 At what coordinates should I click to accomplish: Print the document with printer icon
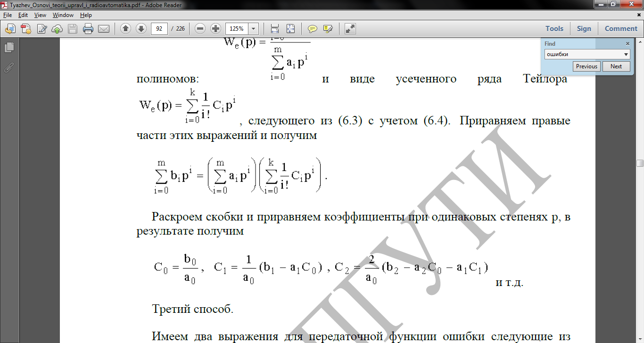click(88, 29)
